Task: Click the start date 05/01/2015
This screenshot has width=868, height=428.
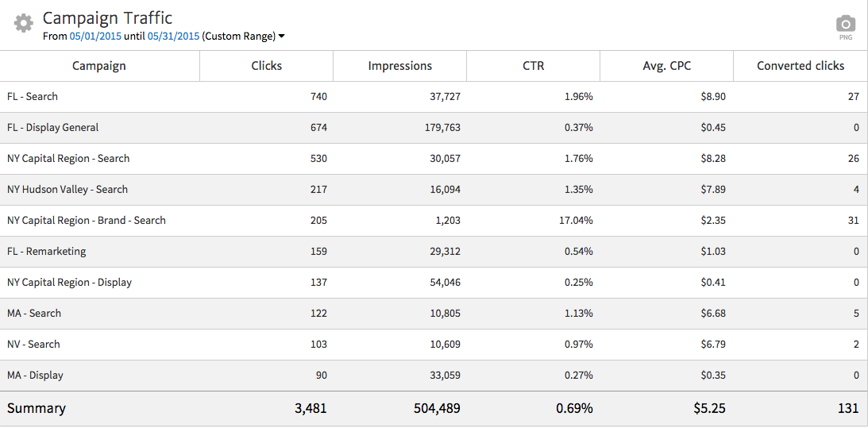Action: [x=96, y=37]
